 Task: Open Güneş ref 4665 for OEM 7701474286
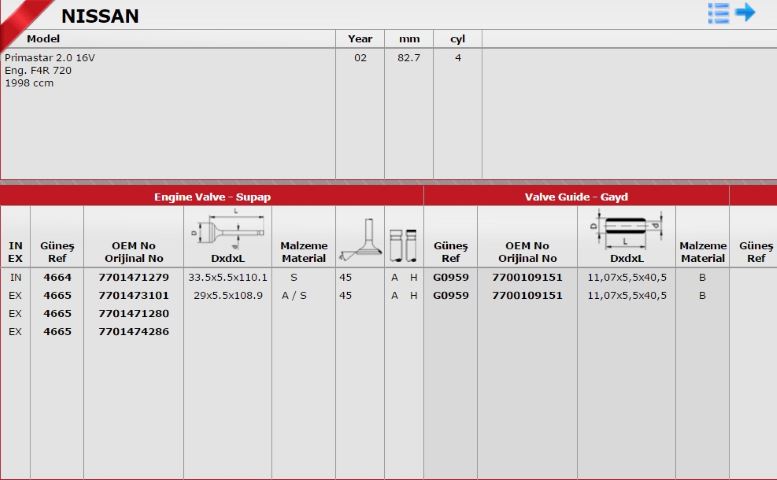57,331
